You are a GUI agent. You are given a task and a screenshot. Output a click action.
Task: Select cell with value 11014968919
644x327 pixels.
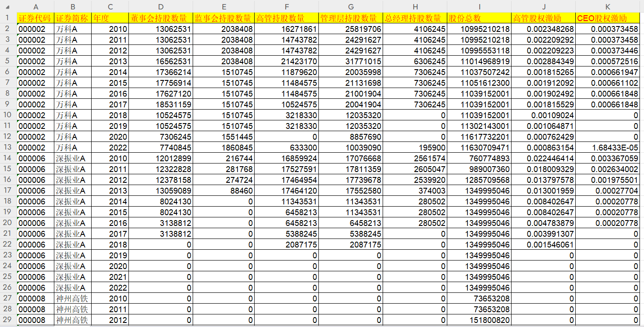coord(479,61)
